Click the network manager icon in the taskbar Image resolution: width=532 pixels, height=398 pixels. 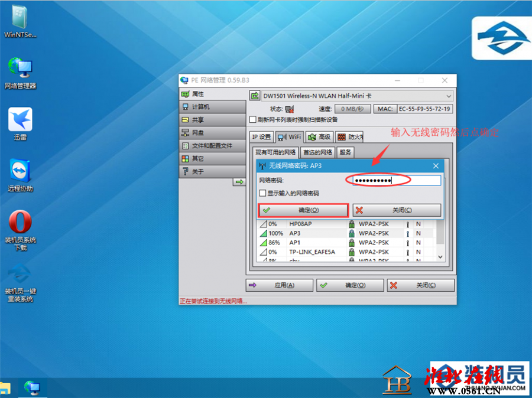pyautogui.click(x=33, y=387)
